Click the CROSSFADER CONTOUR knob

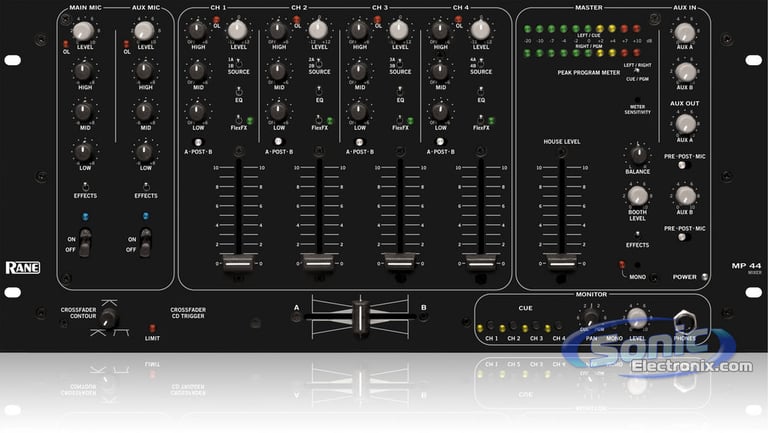click(x=108, y=318)
